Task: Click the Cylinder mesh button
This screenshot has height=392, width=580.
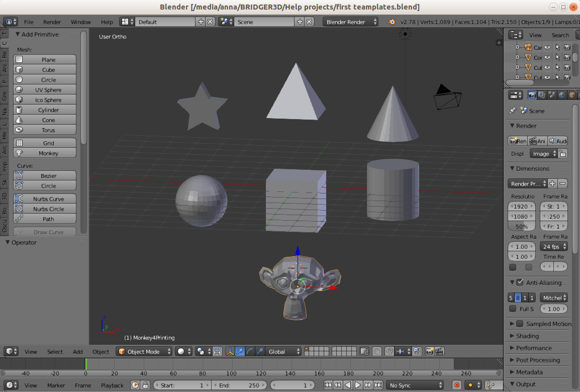Action: tap(45, 110)
